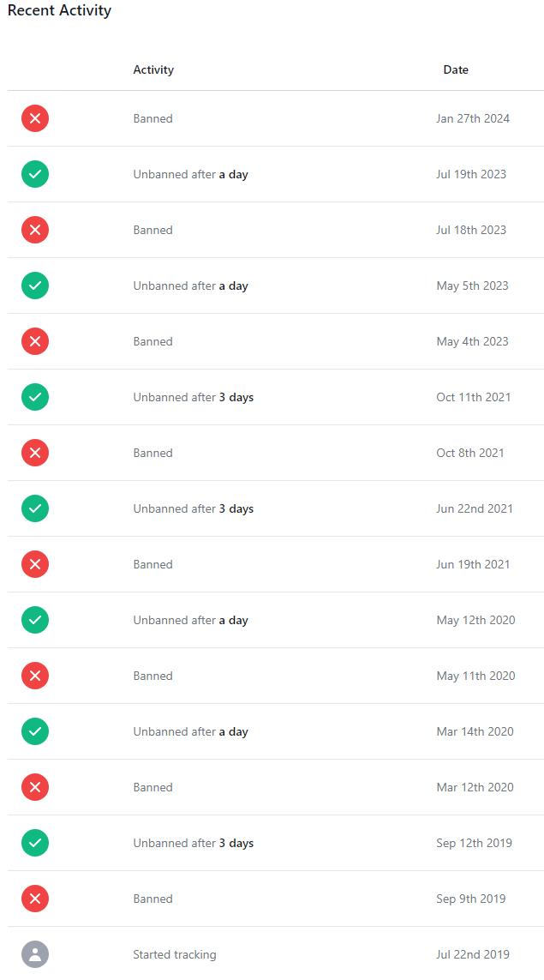The image size is (544, 980).
Task: Click Banned text for Mar 12th 2020
Action: pos(152,787)
